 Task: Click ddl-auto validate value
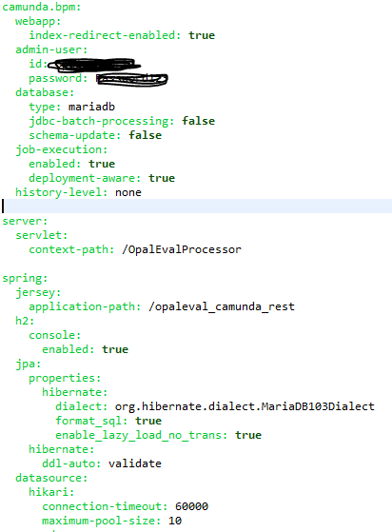(135, 463)
